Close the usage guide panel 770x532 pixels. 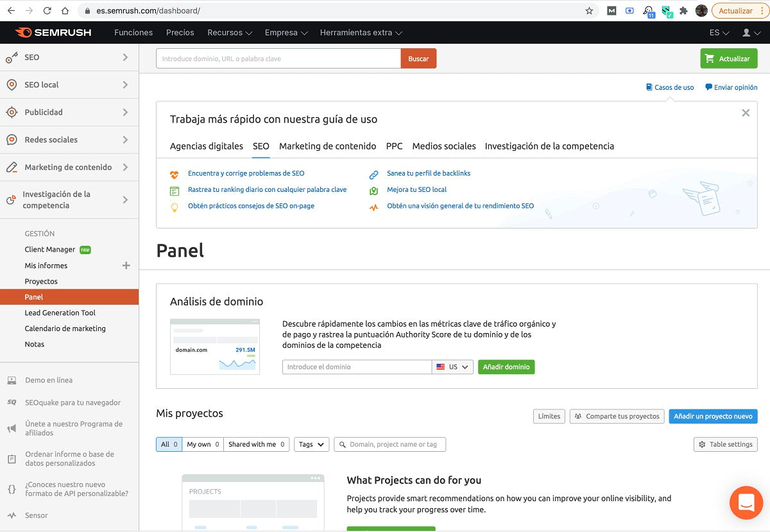(746, 113)
